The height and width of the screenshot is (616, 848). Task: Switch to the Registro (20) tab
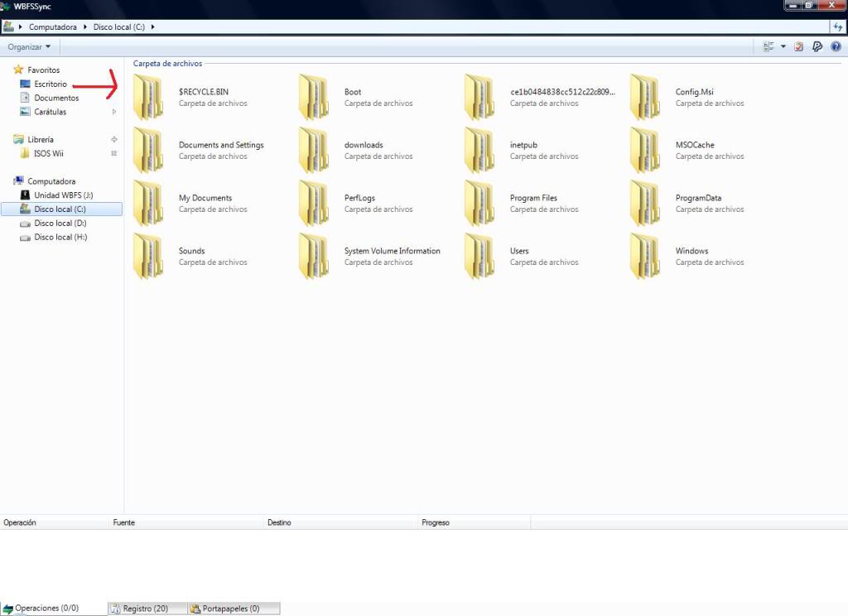tap(147, 609)
